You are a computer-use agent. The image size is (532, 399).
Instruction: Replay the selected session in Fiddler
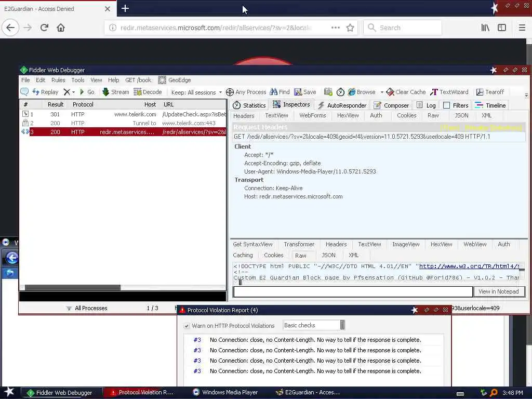tap(46, 92)
